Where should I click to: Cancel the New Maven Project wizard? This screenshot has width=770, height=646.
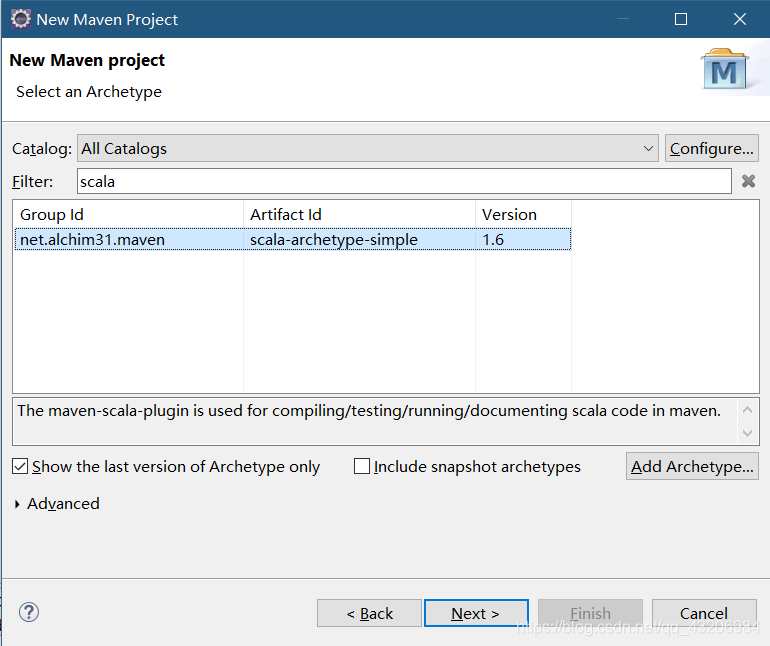tap(704, 613)
